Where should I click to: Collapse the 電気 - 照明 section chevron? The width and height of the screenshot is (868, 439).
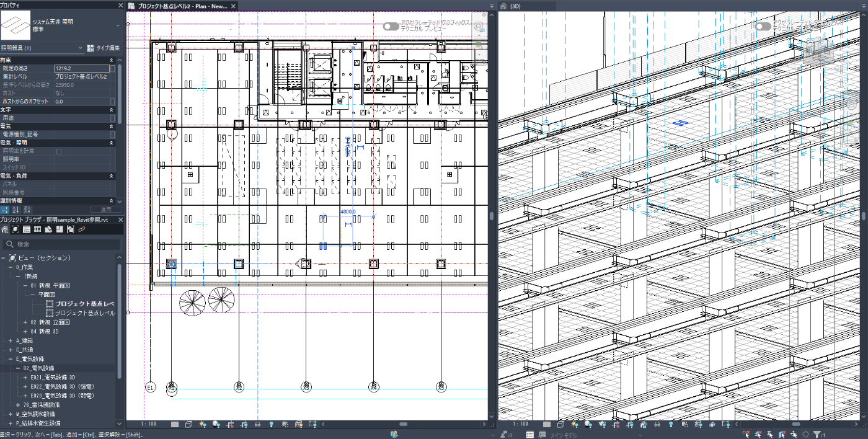(112, 143)
